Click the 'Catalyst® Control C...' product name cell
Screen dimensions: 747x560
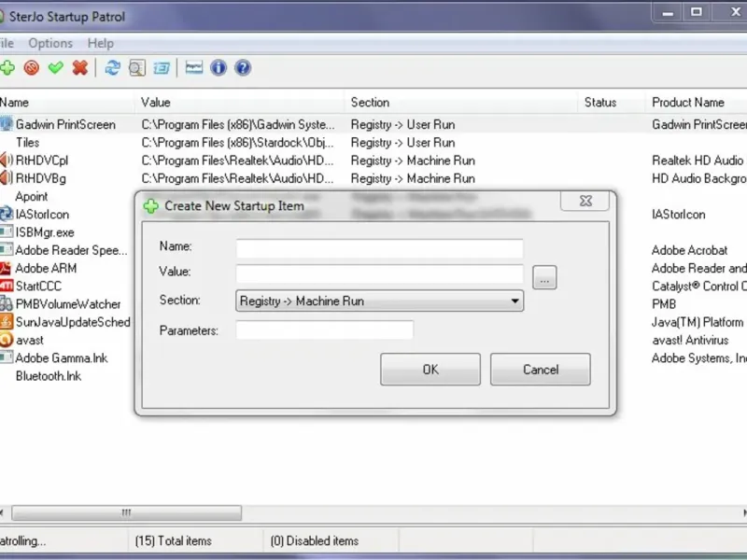point(699,287)
